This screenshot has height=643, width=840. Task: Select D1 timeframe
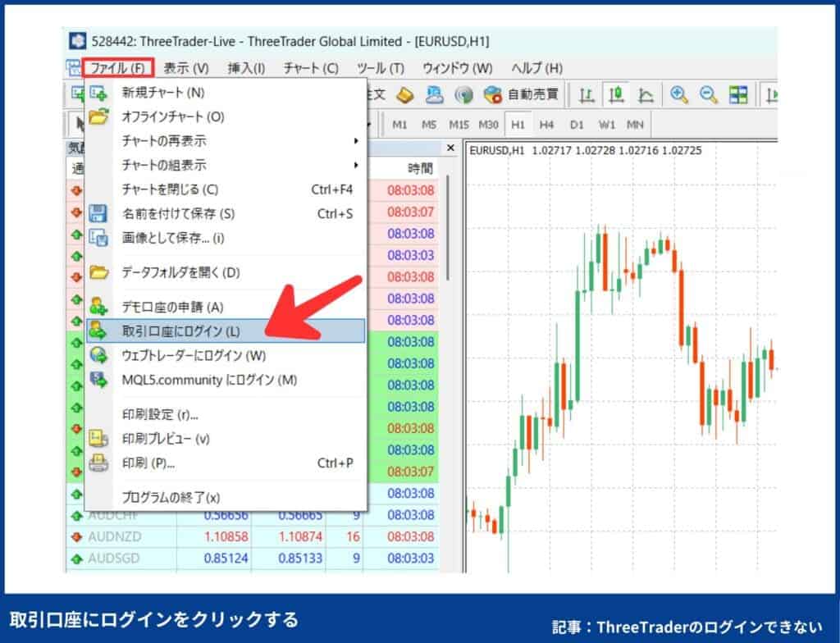(x=577, y=125)
